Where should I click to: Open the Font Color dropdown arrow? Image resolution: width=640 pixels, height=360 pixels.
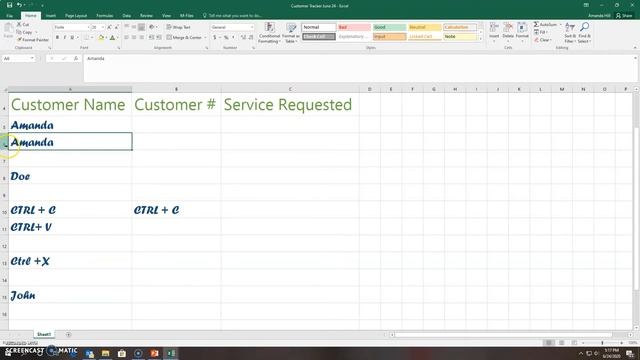click(x=118, y=38)
